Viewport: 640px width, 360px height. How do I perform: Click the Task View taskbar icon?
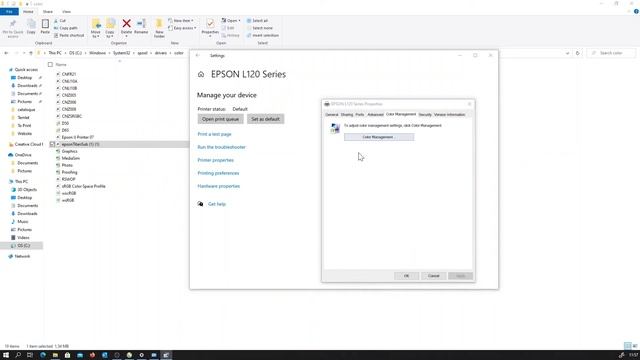tap(30, 355)
